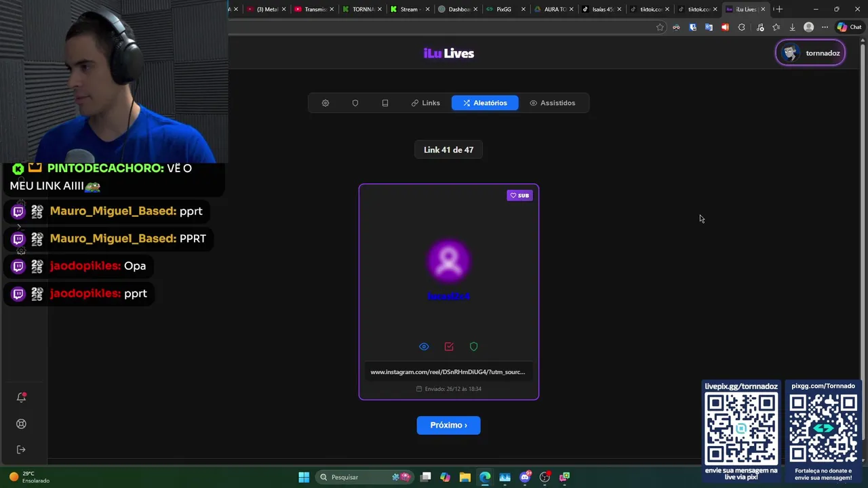Open the tornnadoz profile menu
This screenshot has width=868, height=488.
(810, 53)
